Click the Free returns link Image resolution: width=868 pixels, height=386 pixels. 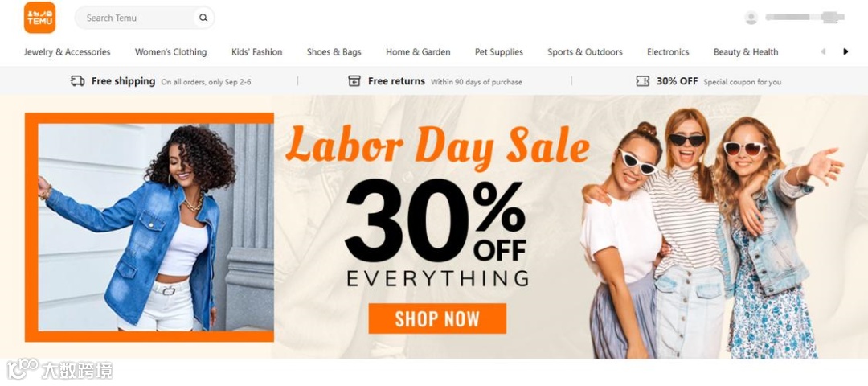coord(396,81)
